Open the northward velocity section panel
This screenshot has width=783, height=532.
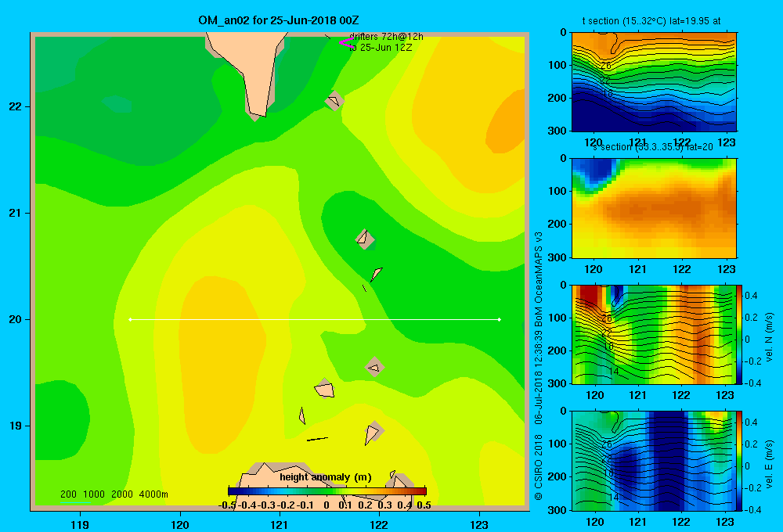(x=654, y=335)
